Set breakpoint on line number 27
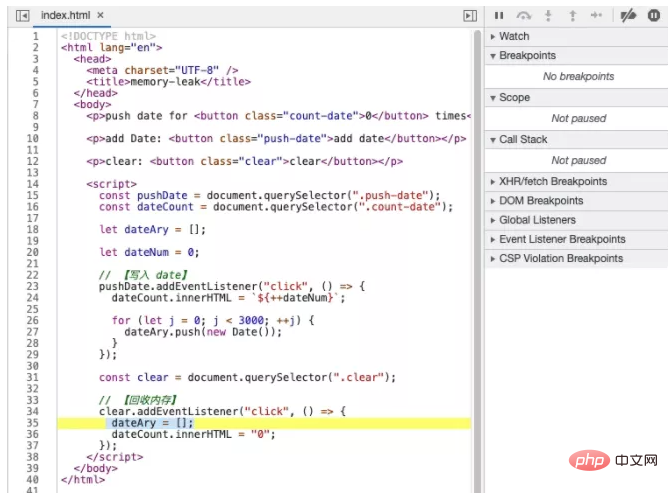This screenshot has width=668, height=493. [33, 332]
